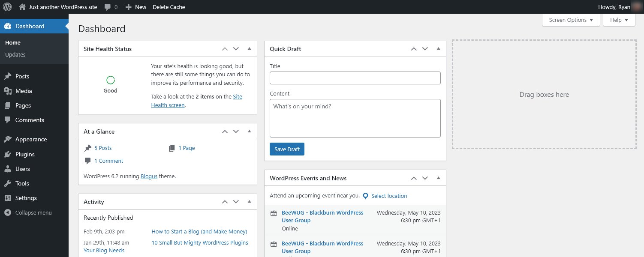644x257 pixels.
Task: Move the At a Glance widget up
Action: (x=225, y=131)
